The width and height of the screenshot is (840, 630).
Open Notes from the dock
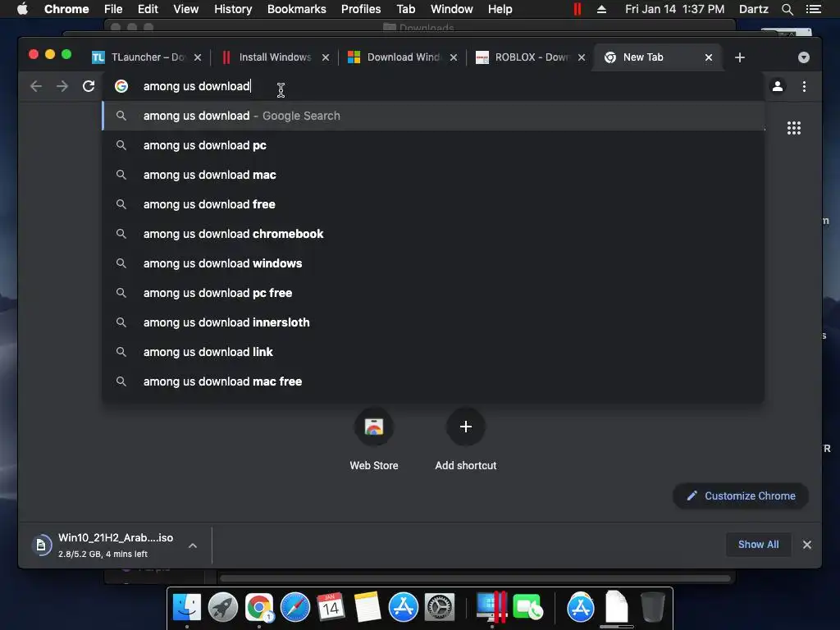367,608
